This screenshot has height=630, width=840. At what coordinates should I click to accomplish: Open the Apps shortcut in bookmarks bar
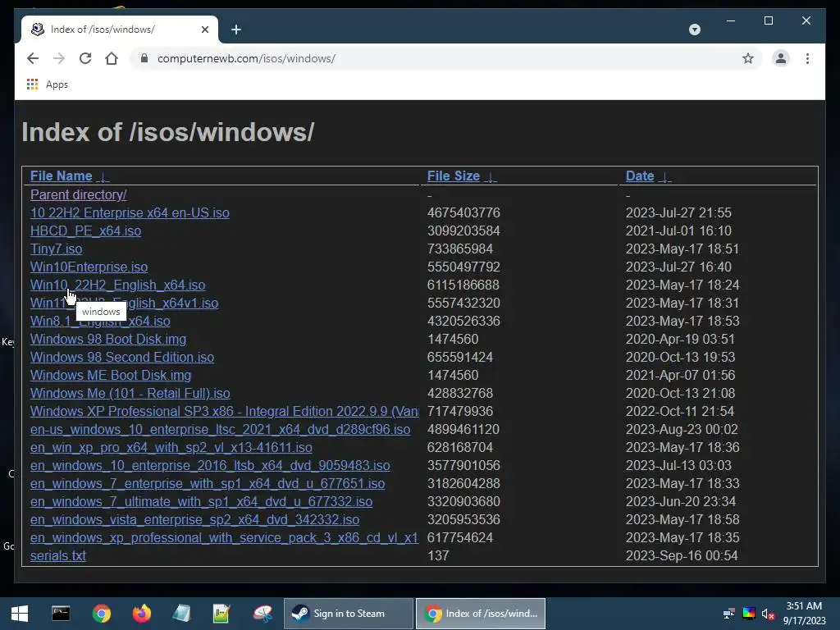coord(48,84)
